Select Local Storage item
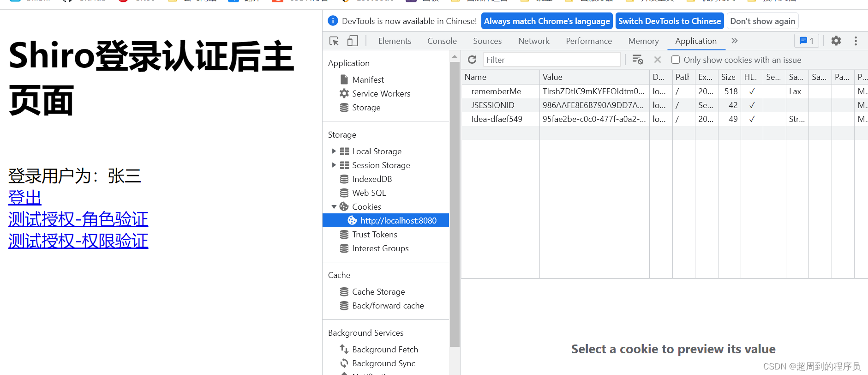The image size is (868, 375). pos(377,151)
